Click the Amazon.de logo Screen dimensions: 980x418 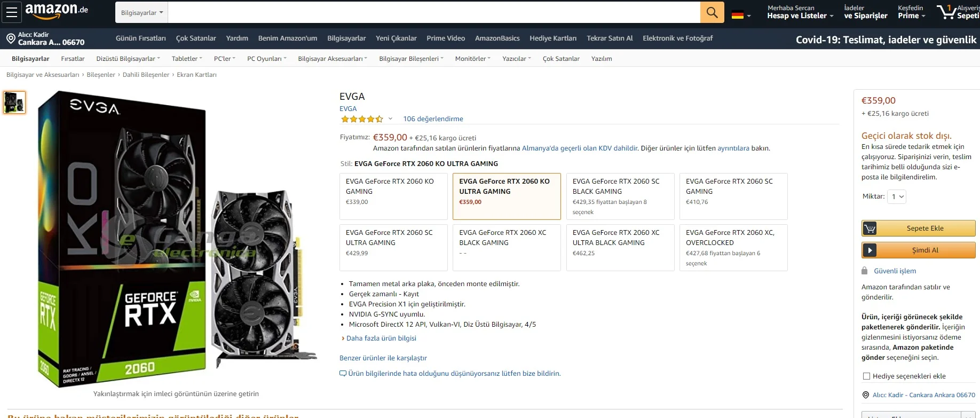point(57,10)
